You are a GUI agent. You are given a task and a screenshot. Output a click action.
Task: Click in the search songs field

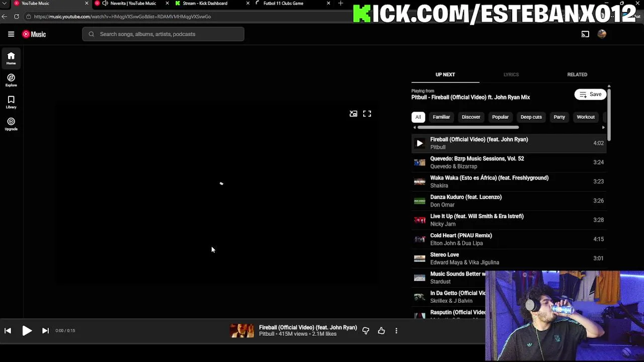pos(163,34)
